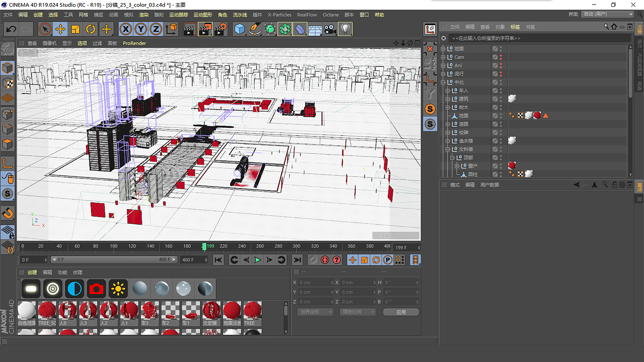Activate the Scale tool in the top toolbar
This screenshot has width=644, height=362.
click(x=75, y=29)
